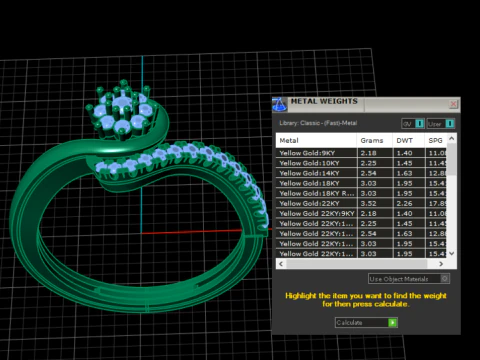
Task: Toggle the User library switch
Action: pyautogui.click(x=441, y=124)
